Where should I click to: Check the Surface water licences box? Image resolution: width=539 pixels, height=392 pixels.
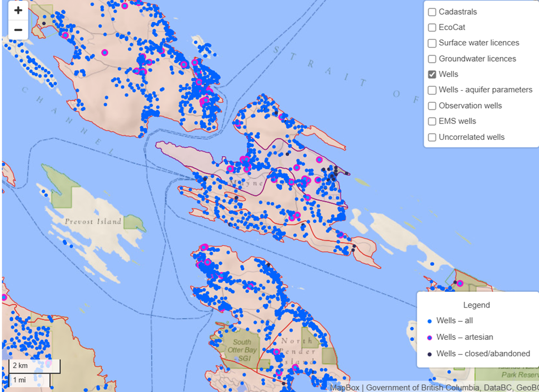(432, 43)
